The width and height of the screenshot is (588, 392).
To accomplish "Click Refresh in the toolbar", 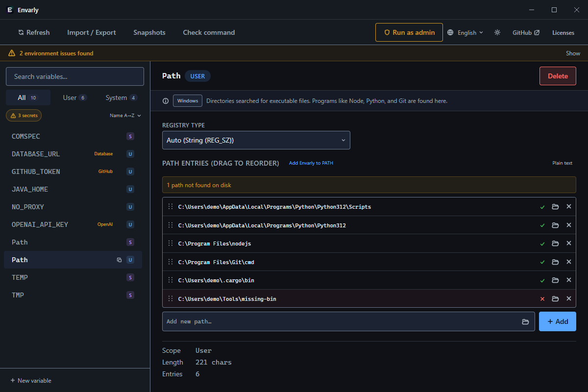I will point(34,32).
